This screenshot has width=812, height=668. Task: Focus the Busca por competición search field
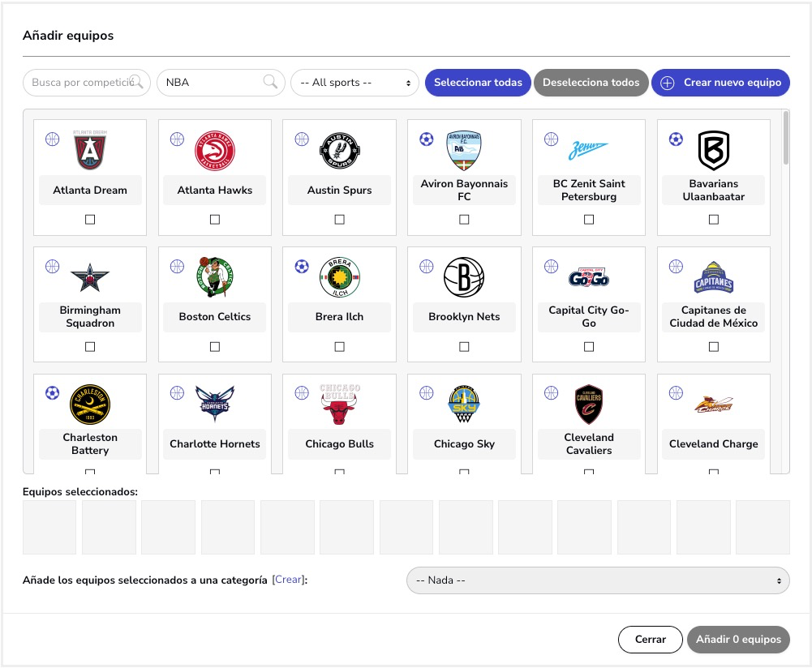point(87,82)
